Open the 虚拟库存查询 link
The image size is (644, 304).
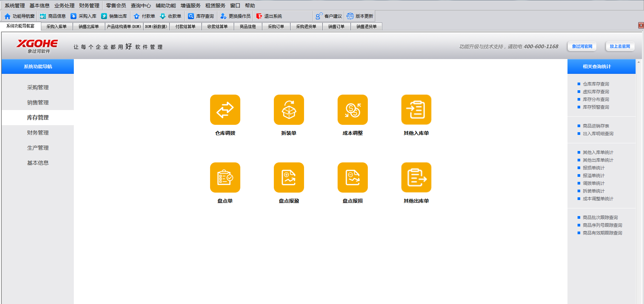(x=596, y=92)
